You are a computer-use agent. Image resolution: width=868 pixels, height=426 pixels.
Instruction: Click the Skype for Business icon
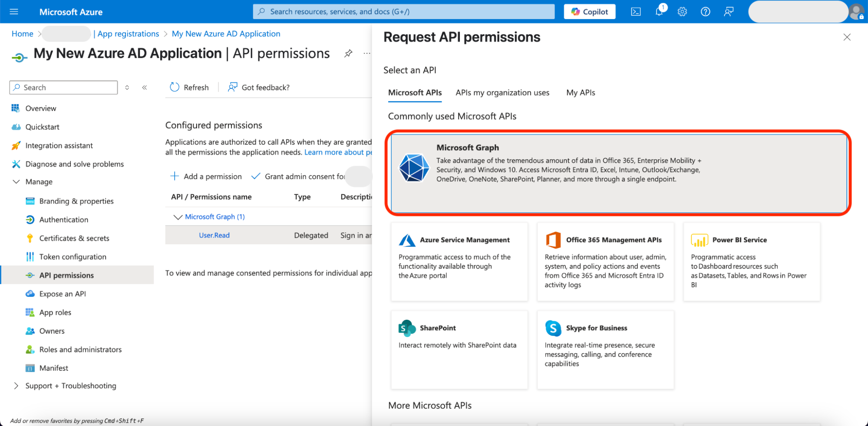[553, 328]
